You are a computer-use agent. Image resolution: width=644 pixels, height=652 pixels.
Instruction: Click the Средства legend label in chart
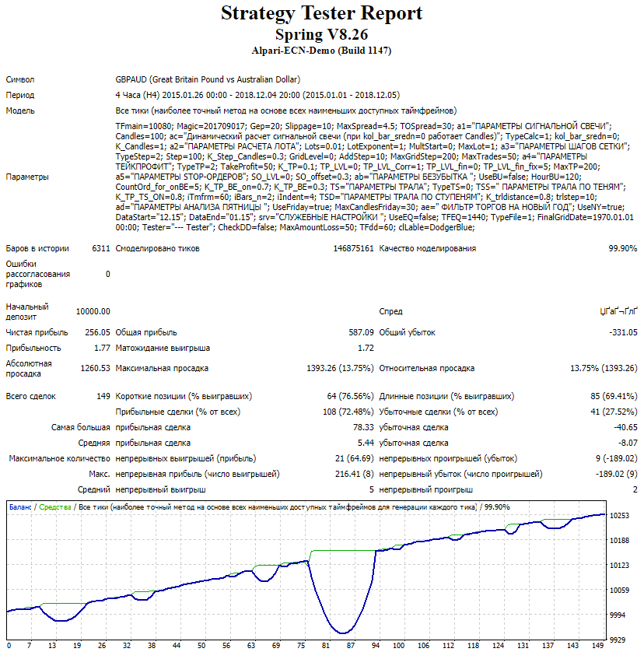(x=55, y=507)
